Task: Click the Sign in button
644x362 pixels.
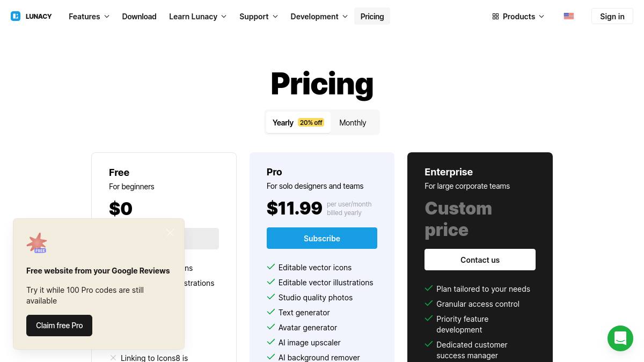Action: click(612, 17)
